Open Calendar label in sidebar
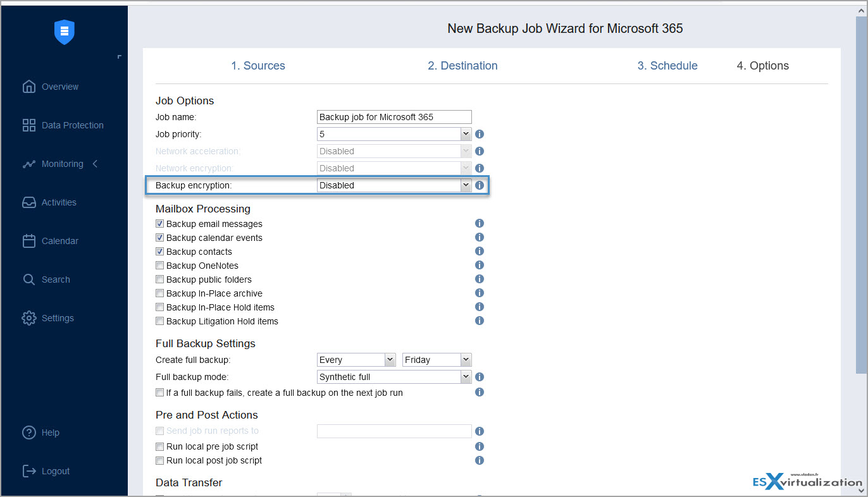868x497 pixels. [60, 241]
